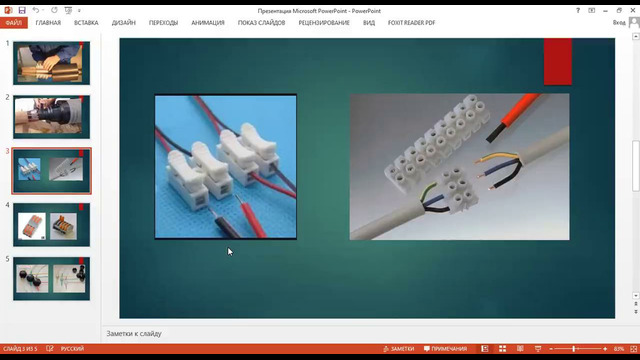Open Ribbon Display Options icon
640x360 pixels.
tap(591, 11)
